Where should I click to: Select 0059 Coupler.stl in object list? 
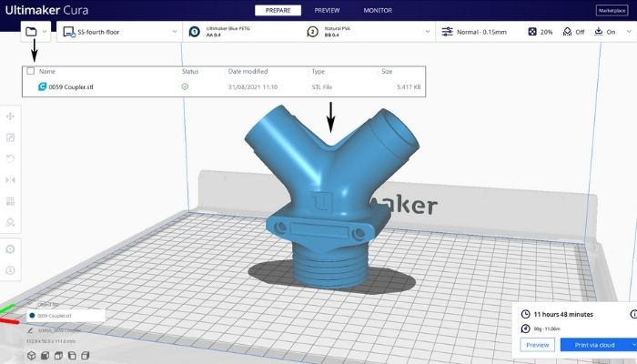(66, 316)
